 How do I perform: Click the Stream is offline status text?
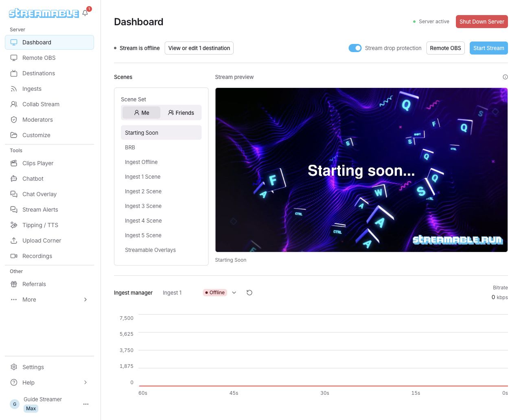coord(140,48)
